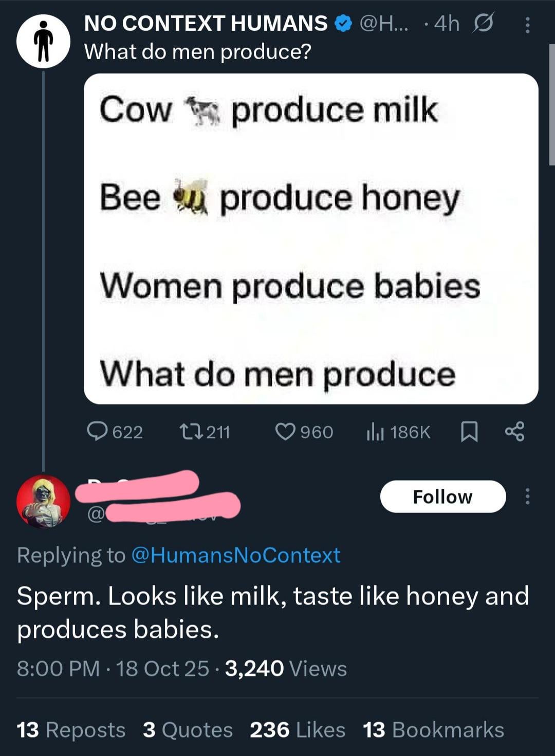This screenshot has width=555, height=756.
Task: Click the NO CONTEXT HUMANS account name
Action: [206, 24]
